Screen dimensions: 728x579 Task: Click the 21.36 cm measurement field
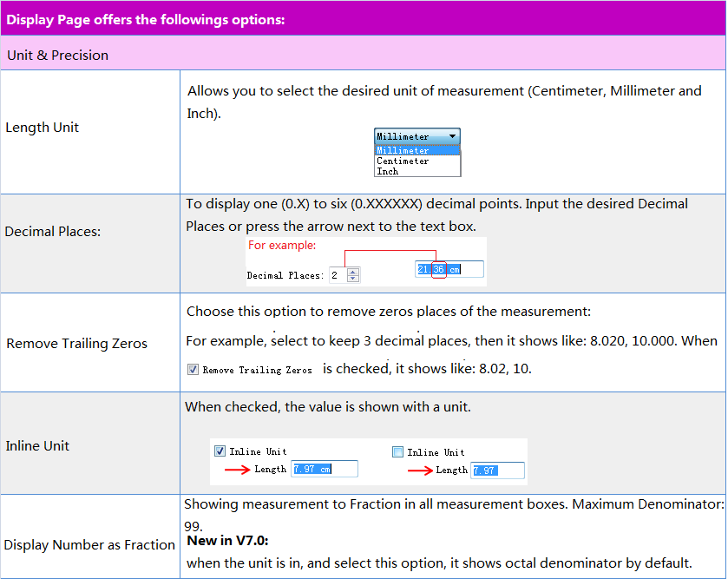tap(449, 269)
